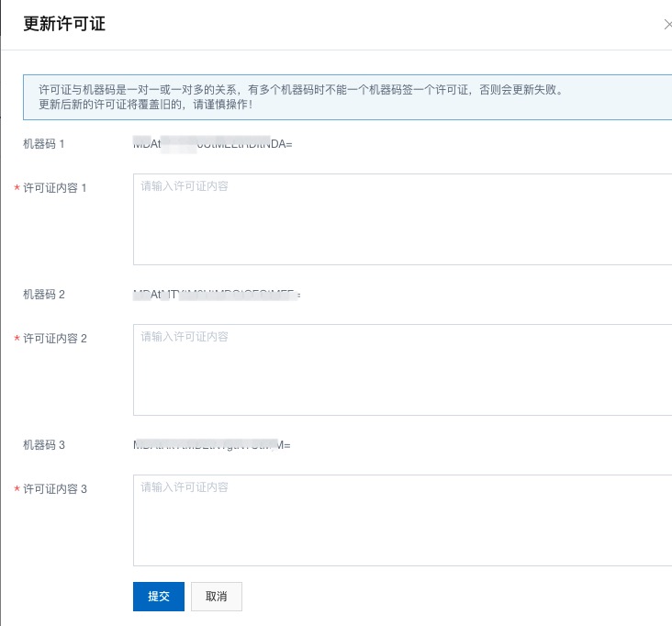The image size is (672, 626).
Task: Focus the 许可证内容 2 text area
Action: [x=402, y=369]
